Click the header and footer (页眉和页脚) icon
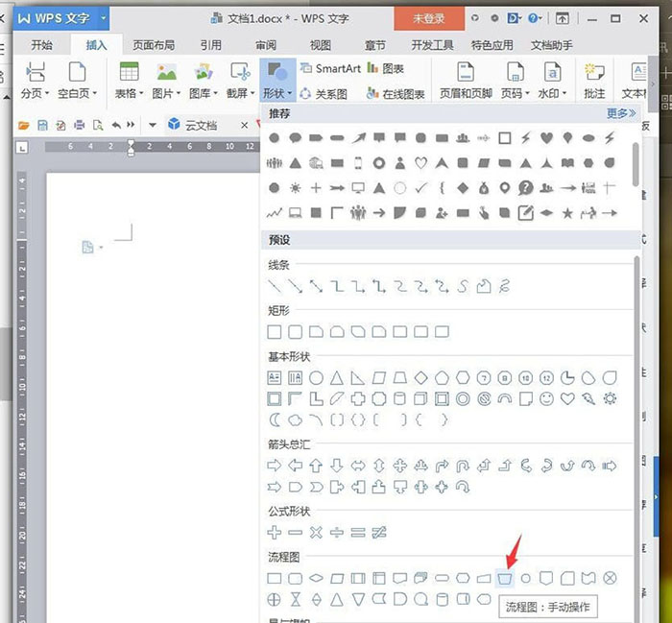Image resolution: width=672 pixels, height=623 pixels. pos(466,80)
